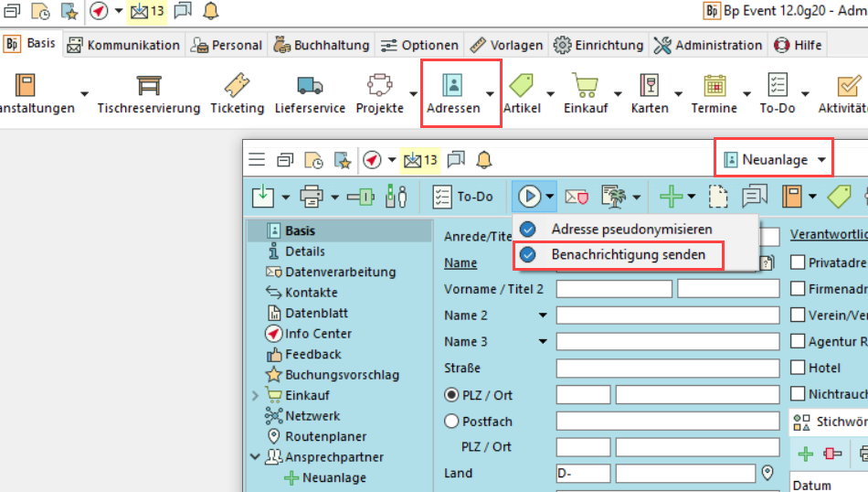Select the PLZ / Ort radio button
Viewport: 868px width, 492px height.
[x=450, y=395]
